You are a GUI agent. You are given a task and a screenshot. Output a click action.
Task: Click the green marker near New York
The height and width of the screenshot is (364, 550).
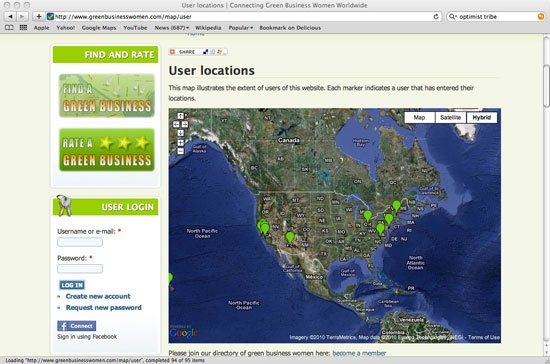389,220
